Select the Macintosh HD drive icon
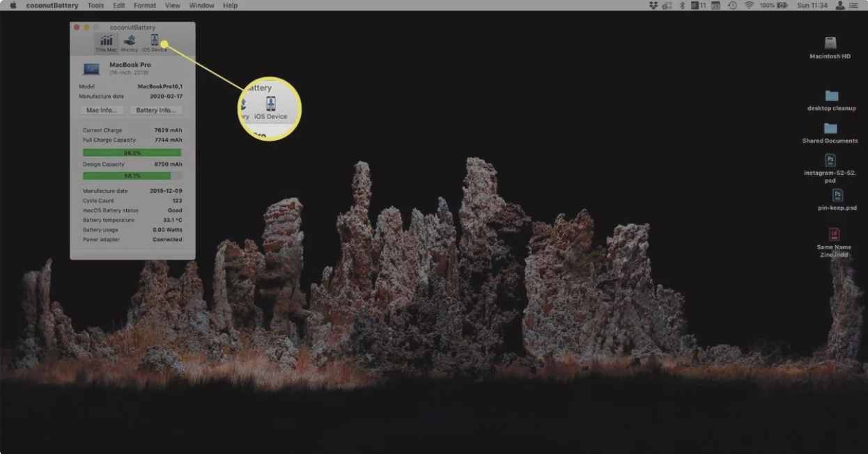Viewport: 868px width, 454px height. pos(830,43)
